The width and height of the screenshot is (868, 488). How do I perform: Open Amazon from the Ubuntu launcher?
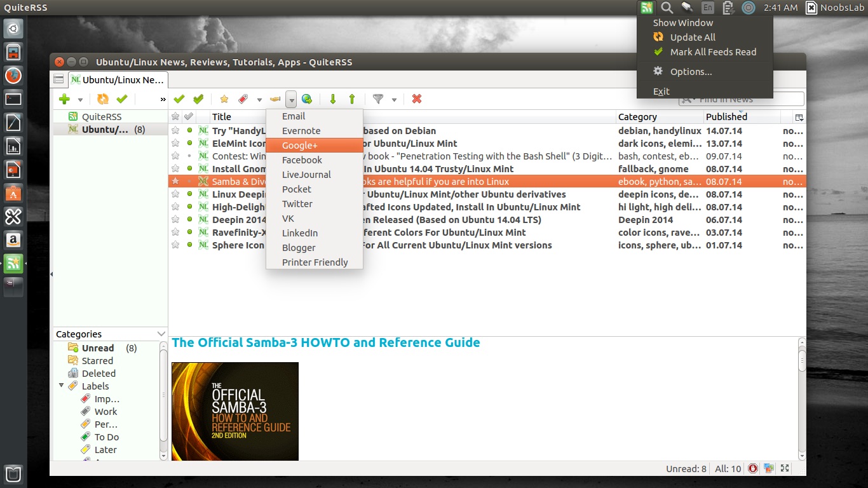[x=13, y=240]
